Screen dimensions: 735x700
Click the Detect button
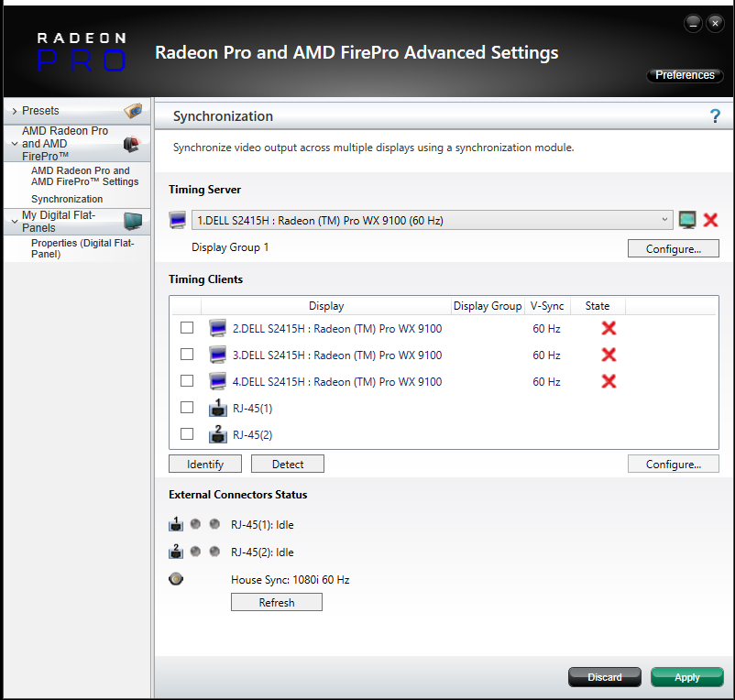[x=288, y=464]
